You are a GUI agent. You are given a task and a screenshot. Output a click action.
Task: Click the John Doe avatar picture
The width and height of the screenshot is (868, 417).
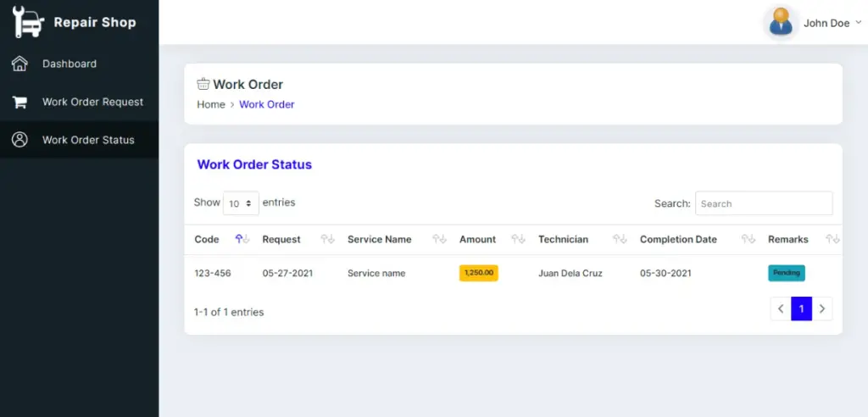point(781,23)
